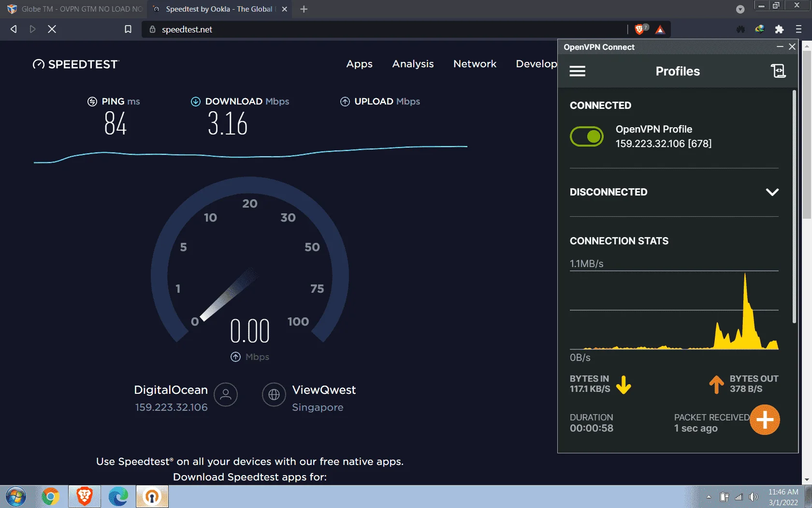
Task: Click the volume speaker tray icon
Action: 753,497
